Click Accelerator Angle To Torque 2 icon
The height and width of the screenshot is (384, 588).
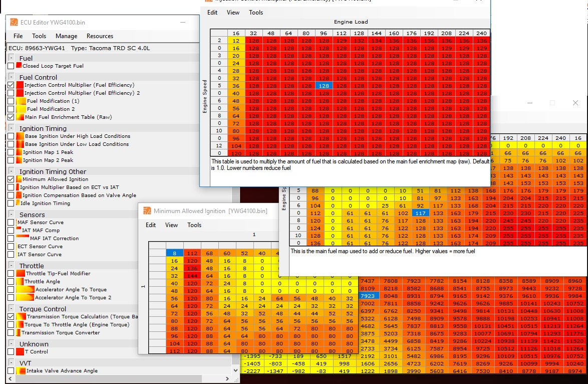(x=25, y=297)
